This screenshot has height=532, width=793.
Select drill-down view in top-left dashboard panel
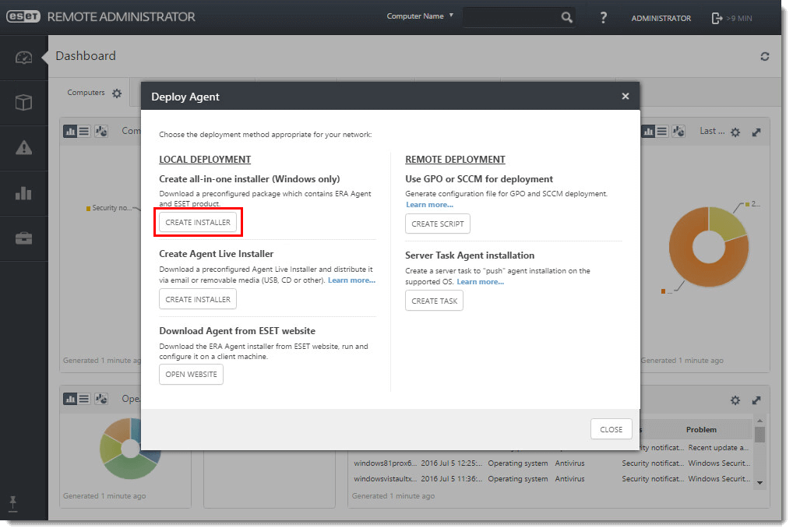point(101,132)
